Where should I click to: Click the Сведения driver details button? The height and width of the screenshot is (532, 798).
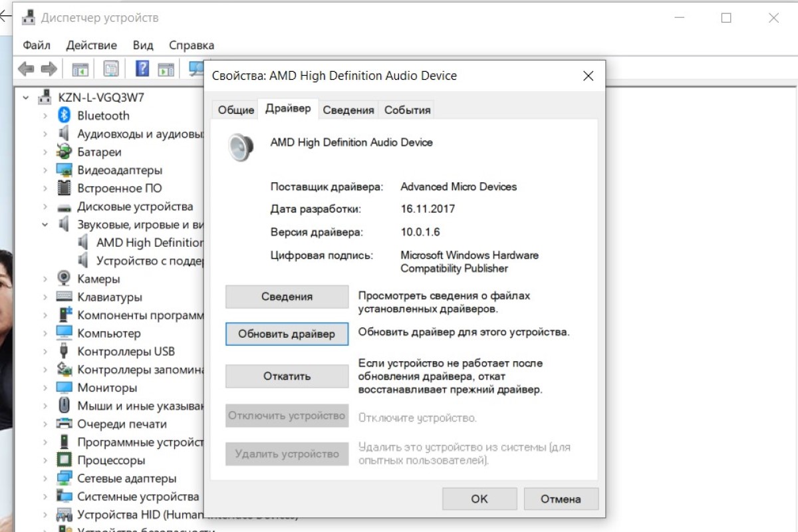287,297
